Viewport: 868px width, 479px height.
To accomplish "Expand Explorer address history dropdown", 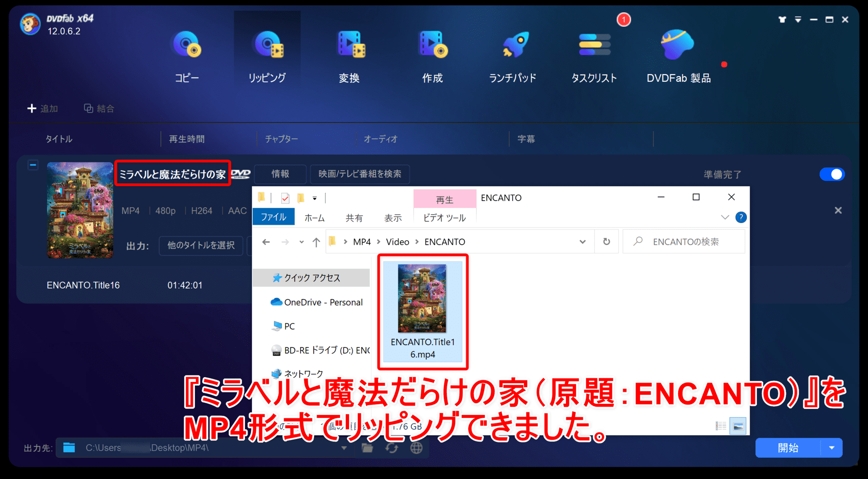I will 583,242.
